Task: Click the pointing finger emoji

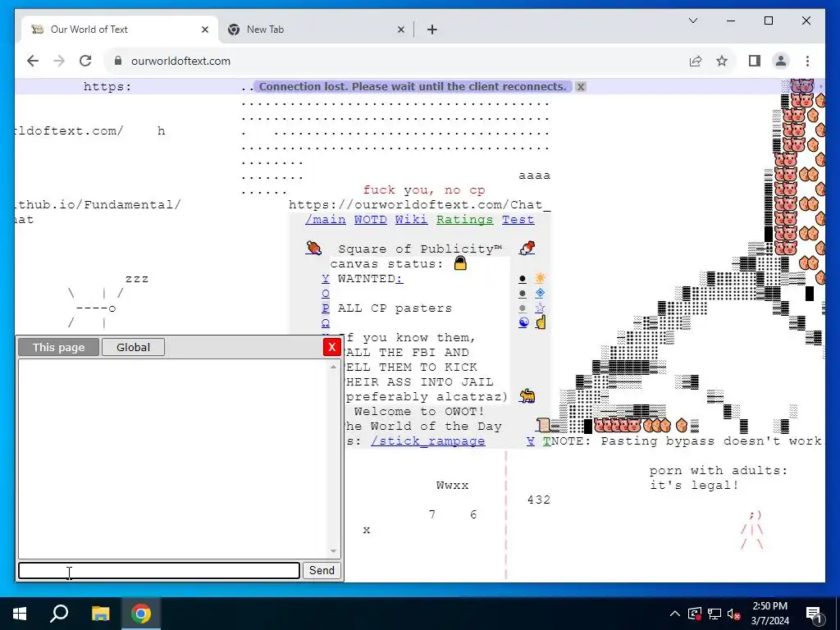Action: pyautogui.click(x=541, y=322)
